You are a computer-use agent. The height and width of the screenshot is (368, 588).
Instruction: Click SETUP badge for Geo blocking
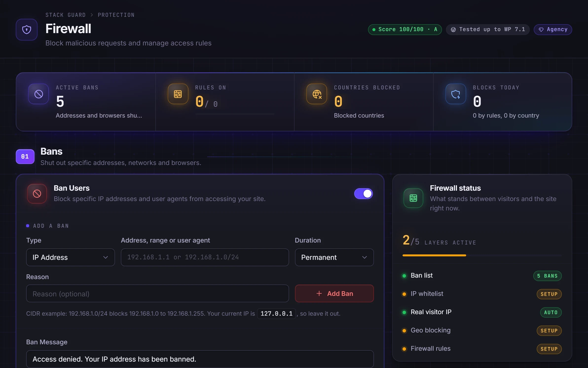[x=549, y=331]
